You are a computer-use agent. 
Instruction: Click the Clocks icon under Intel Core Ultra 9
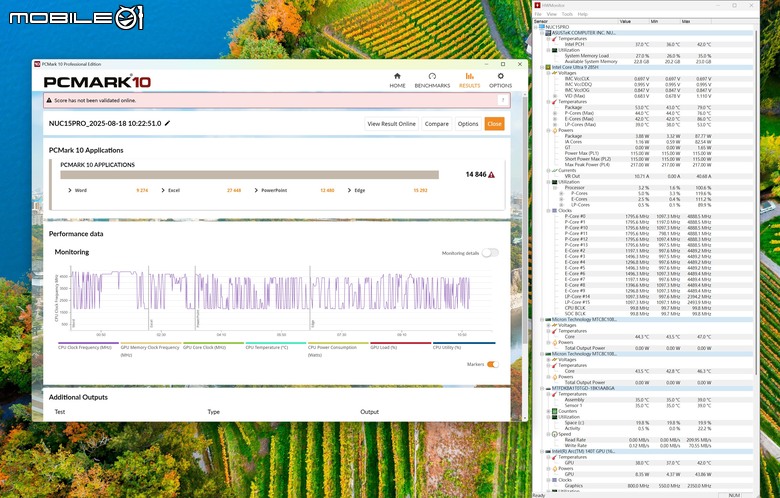click(555, 210)
